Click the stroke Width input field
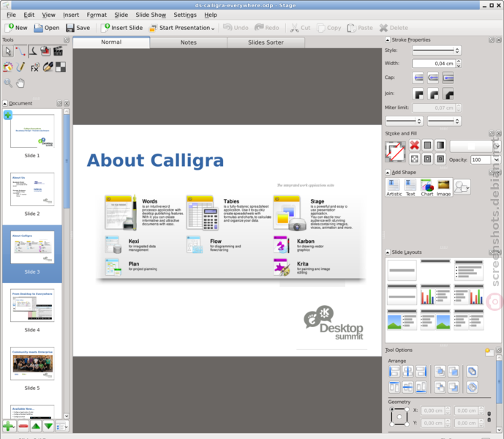Screen dimensions: 504x439 434,64
